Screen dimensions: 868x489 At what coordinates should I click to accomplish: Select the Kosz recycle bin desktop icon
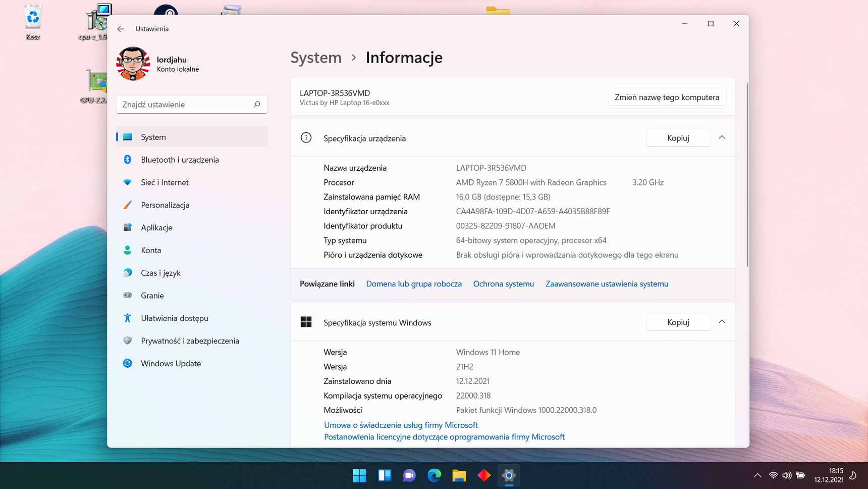[x=33, y=22]
